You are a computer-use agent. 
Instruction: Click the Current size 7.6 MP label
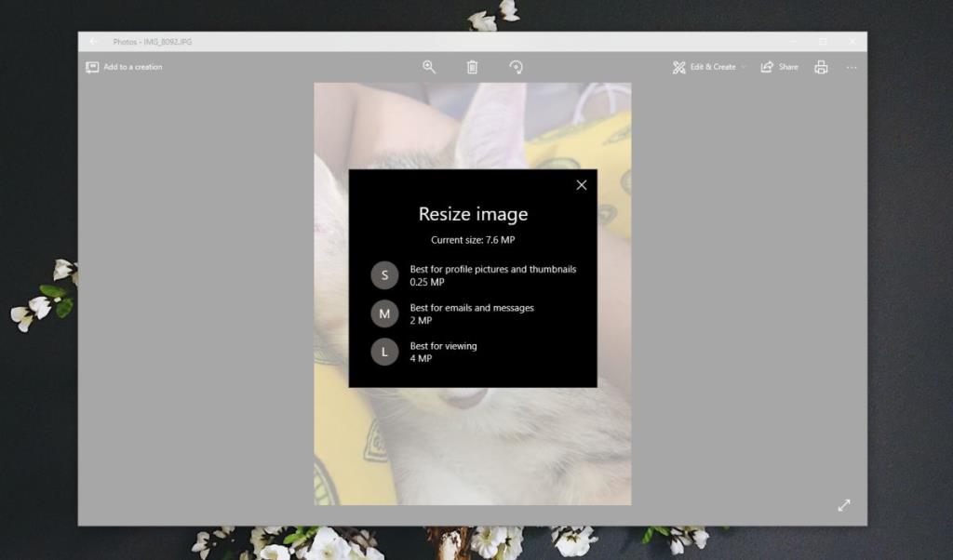pos(473,239)
